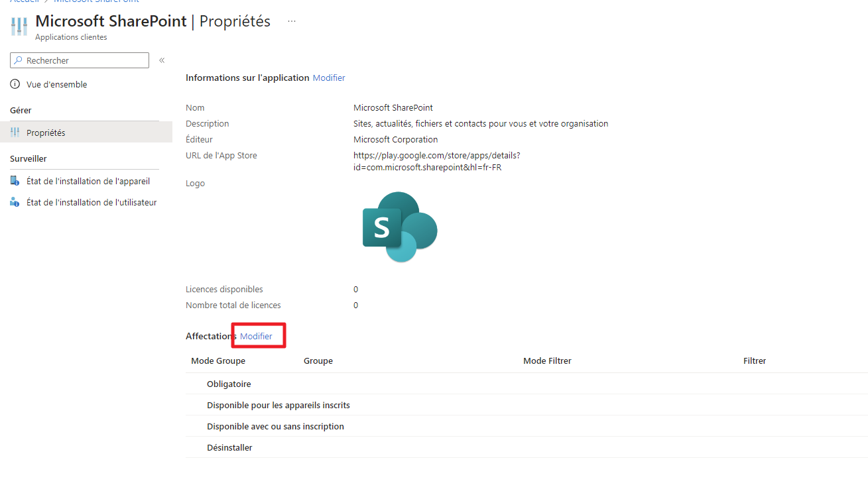Click the SharePoint logo image
Image resolution: width=868 pixels, height=499 pixels.
[x=400, y=227]
